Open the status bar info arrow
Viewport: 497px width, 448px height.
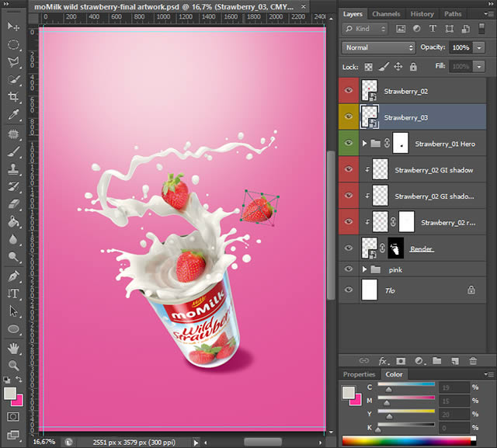[x=196, y=443]
